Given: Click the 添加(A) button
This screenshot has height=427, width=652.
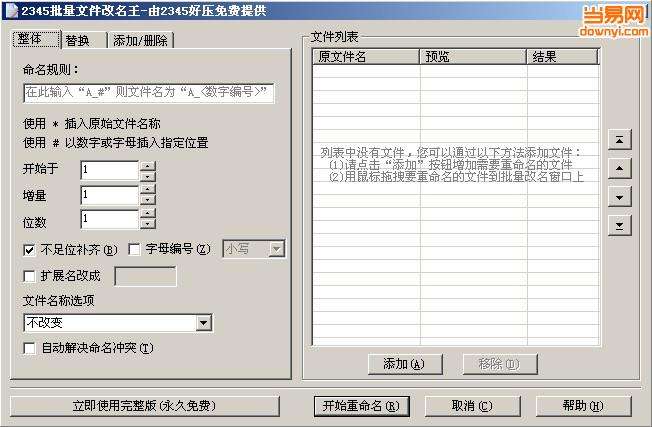Looking at the screenshot, I should click(405, 364).
